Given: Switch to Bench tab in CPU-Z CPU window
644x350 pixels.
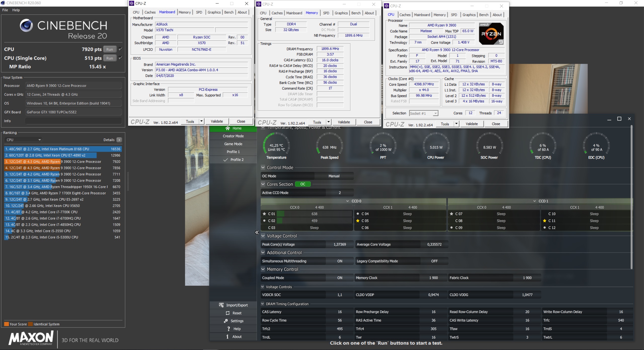Looking at the screenshot, I should tap(484, 15).
